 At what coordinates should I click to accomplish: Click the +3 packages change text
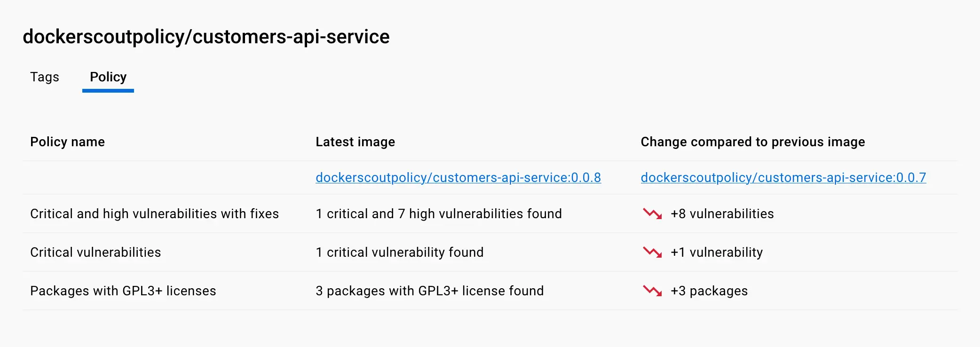(709, 291)
